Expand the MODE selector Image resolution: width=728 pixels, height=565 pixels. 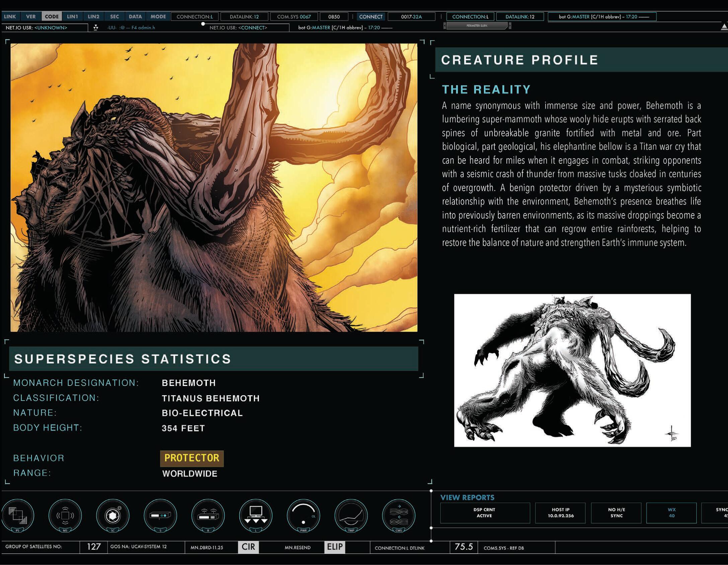(158, 16)
